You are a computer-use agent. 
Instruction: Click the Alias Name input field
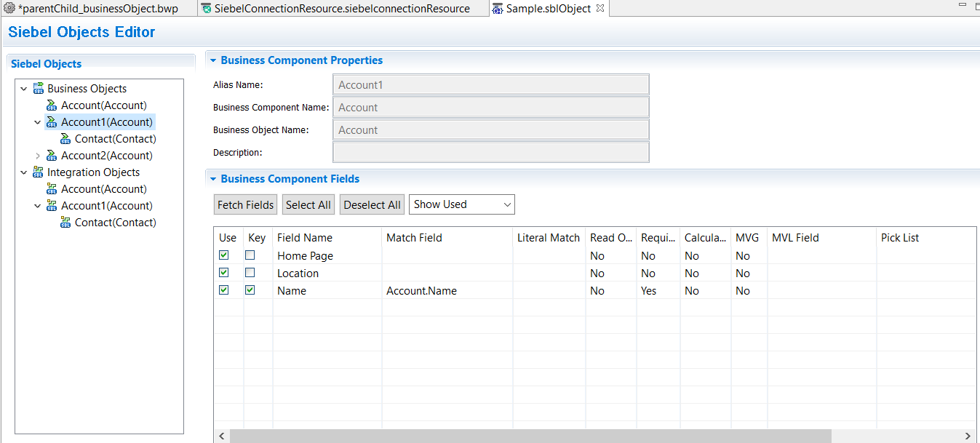pyautogui.click(x=491, y=84)
